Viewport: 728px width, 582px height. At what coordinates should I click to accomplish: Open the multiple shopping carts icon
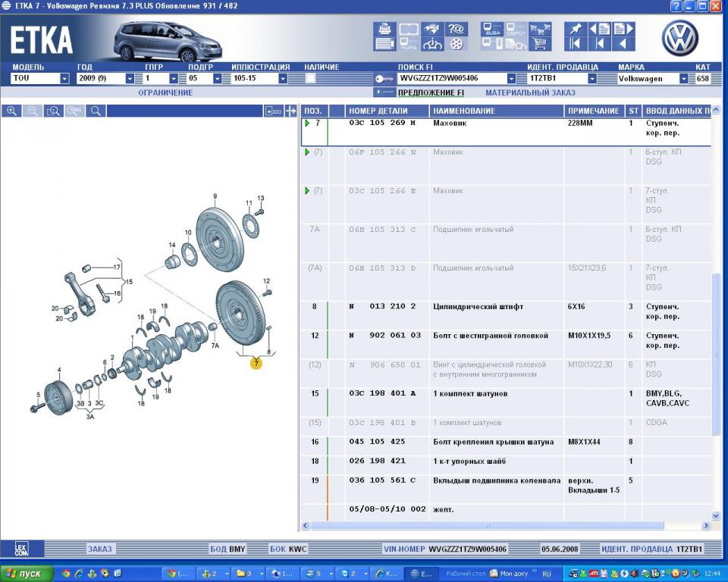[x=540, y=30]
